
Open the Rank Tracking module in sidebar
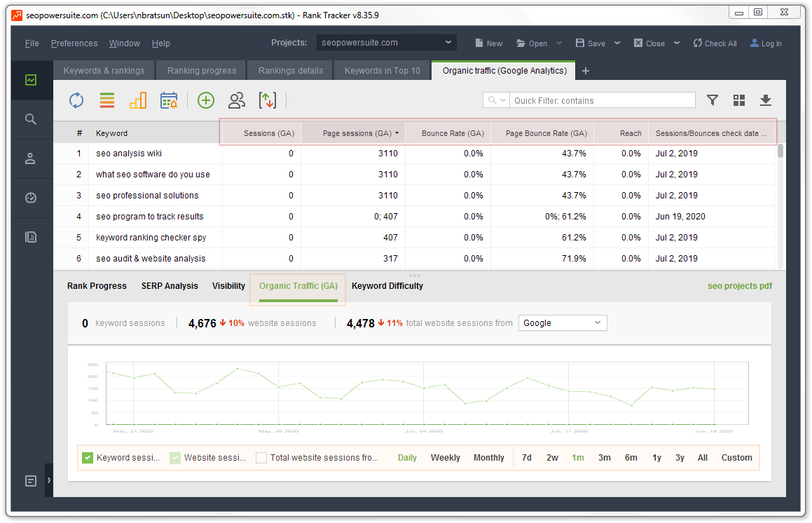point(31,80)
